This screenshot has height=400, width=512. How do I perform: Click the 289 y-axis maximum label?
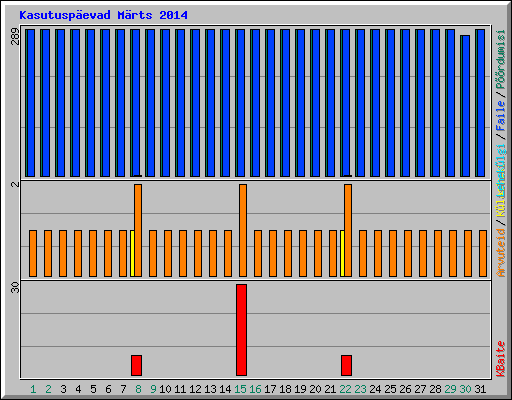pyautogui.click(x=15, y=37)
